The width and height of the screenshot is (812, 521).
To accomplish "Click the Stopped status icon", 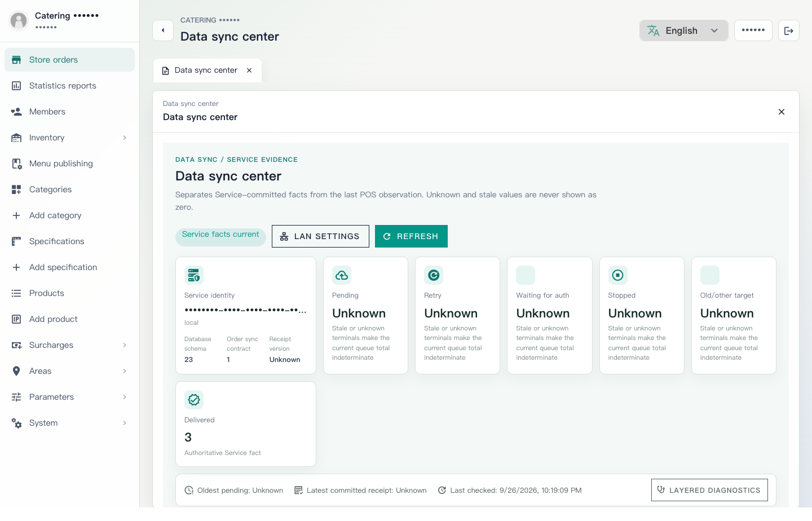I will pos(618,275).
